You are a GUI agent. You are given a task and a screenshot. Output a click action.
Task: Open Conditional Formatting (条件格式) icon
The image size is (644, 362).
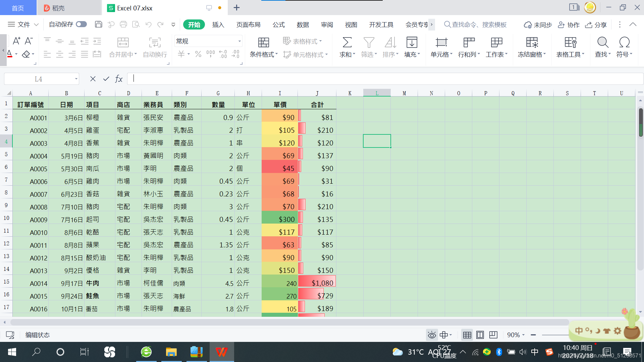[x=263, y=43]
